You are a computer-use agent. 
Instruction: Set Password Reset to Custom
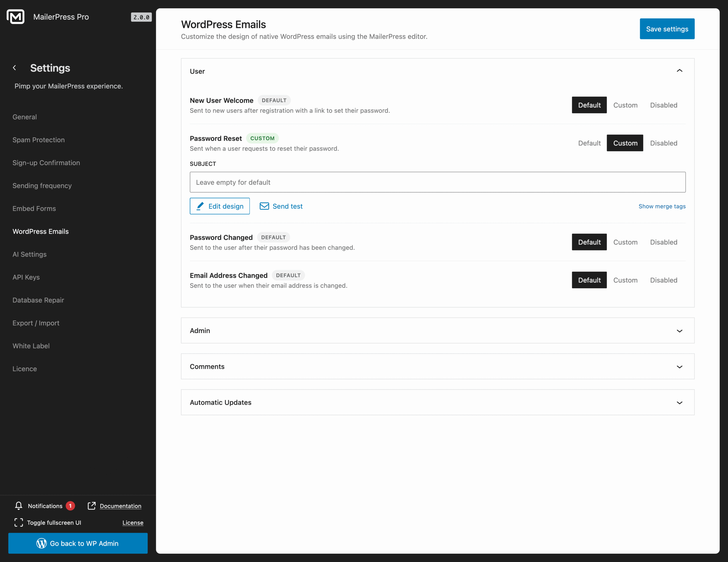click(625, 143)
